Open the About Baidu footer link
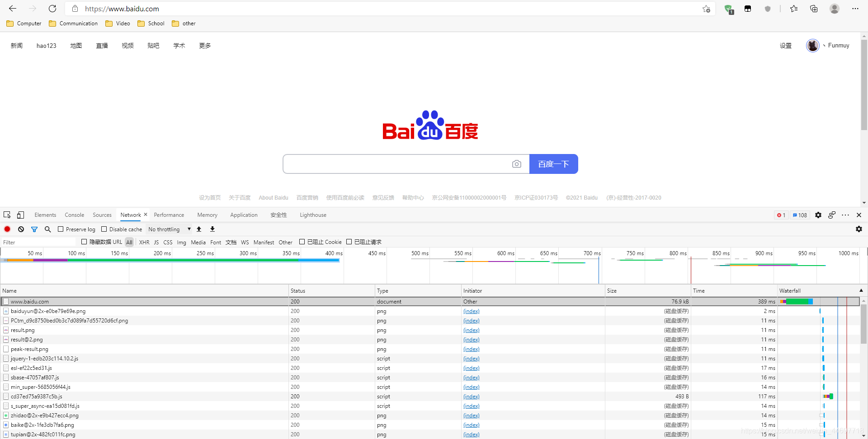The height and width of the screenshot is (439, 868). [274, 198]
